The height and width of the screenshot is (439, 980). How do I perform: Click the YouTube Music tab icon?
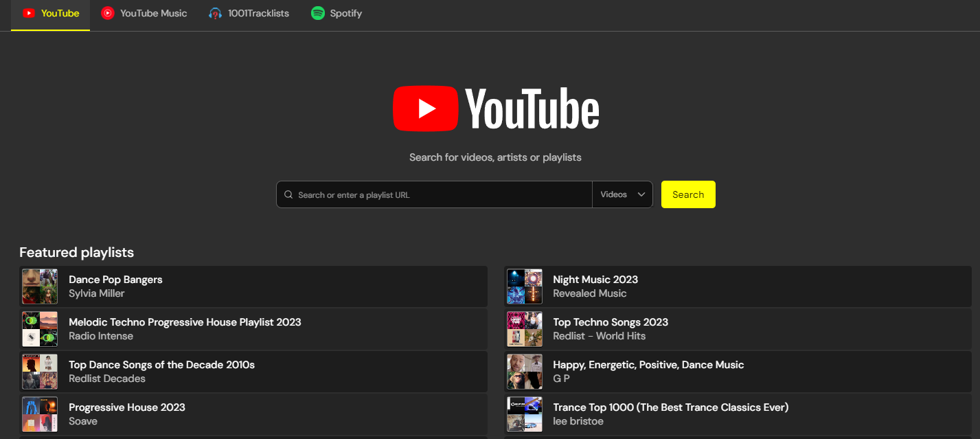coord(108,13)
